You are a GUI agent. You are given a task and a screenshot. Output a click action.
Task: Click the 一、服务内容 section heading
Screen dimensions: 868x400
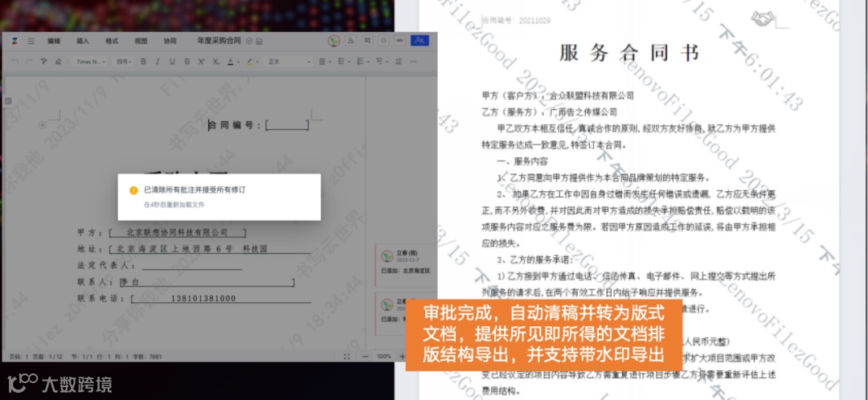522,161
